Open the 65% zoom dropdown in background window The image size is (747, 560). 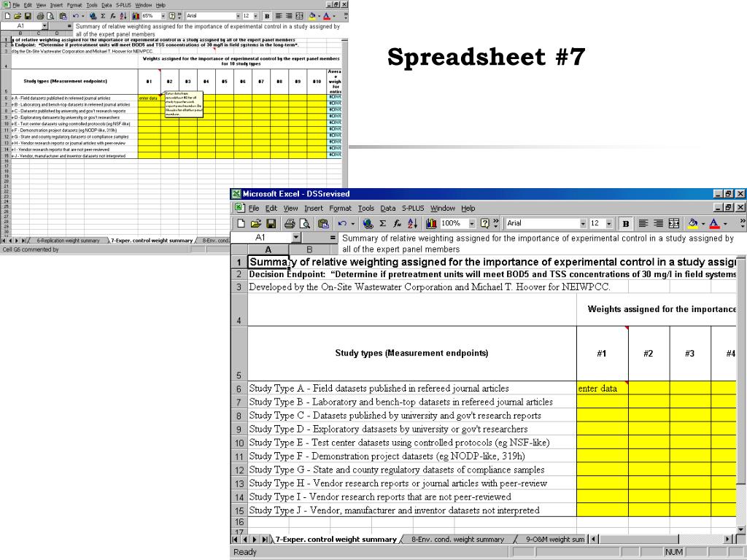click(162, 16)
